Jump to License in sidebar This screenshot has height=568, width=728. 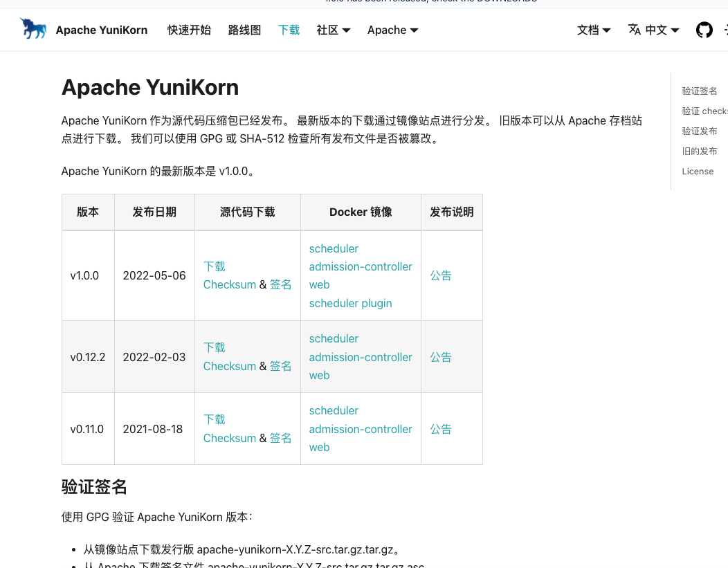coord(698,172)
